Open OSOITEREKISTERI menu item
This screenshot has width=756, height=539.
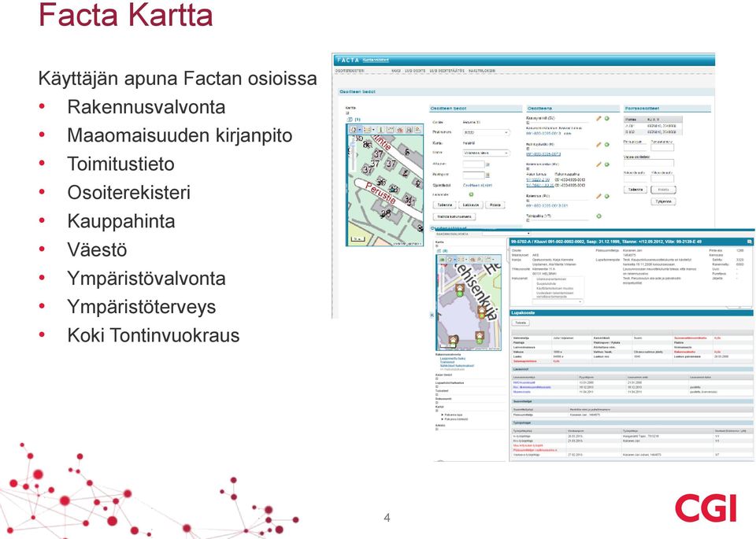350,71
